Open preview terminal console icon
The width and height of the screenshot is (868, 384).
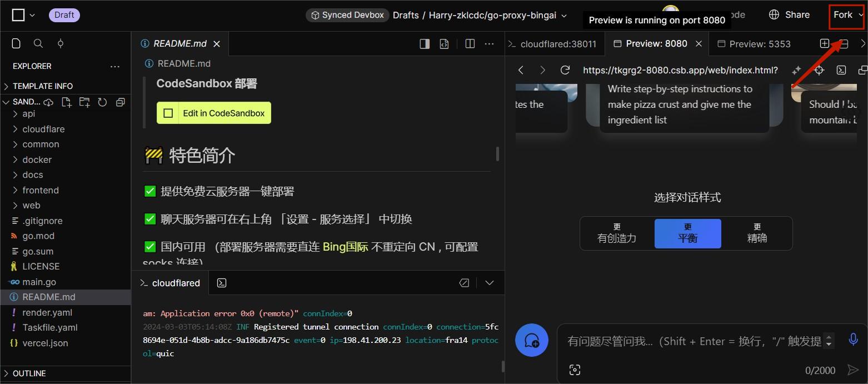click(841, 70)
